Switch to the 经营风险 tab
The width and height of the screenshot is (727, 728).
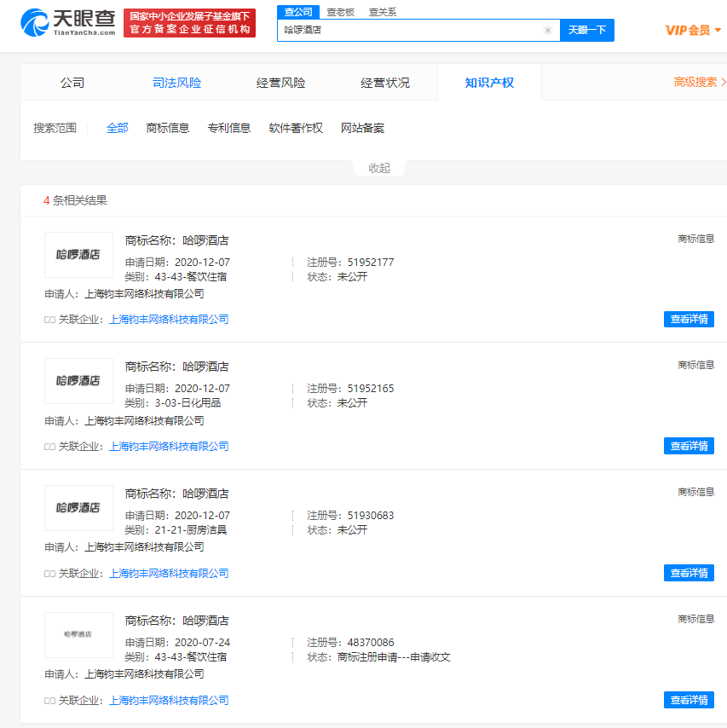tap(281, 83)
